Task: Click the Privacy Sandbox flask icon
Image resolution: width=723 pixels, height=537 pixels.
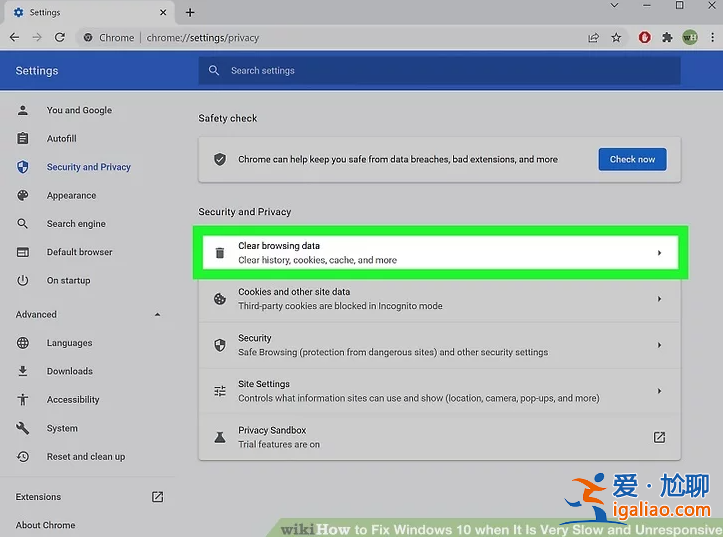Action: 220,437
